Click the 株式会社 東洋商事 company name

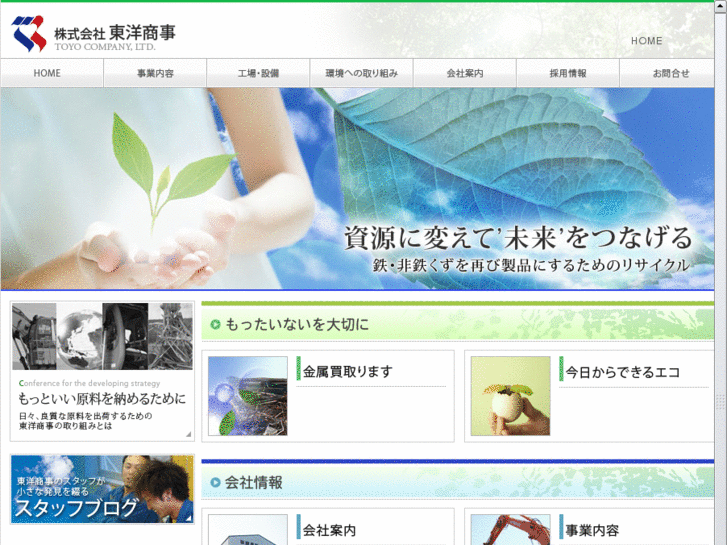(115, 33)
